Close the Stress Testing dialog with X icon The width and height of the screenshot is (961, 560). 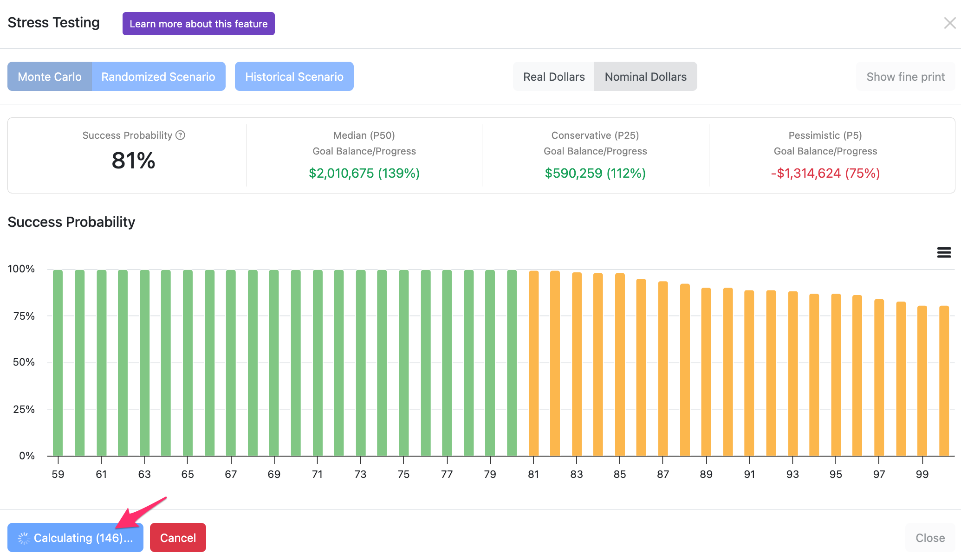tap(949, 23)
